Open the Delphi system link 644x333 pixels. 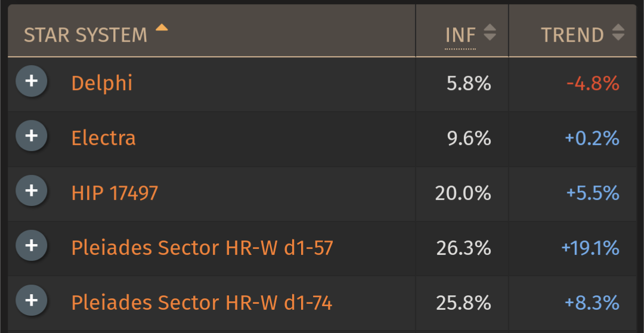[x=102, y=84]
